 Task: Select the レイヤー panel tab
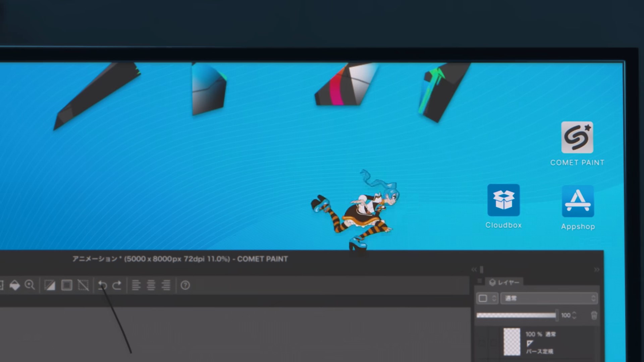click(x=504, y=283)
